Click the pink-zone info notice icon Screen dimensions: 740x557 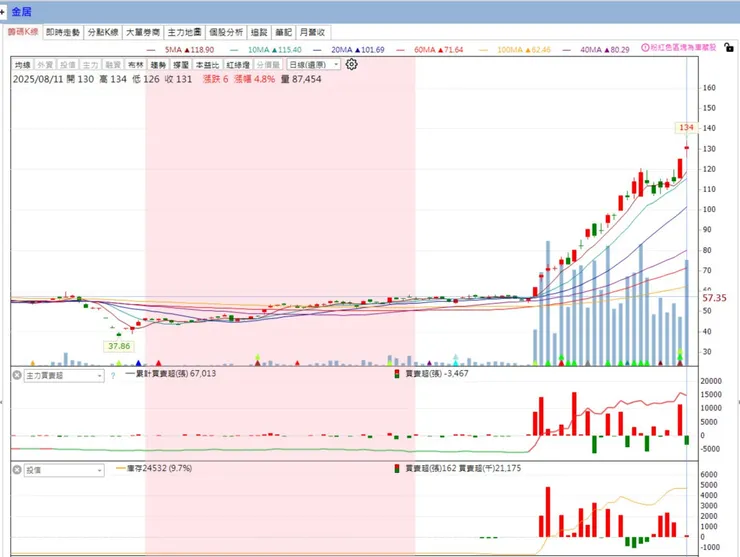pos(645,48)
